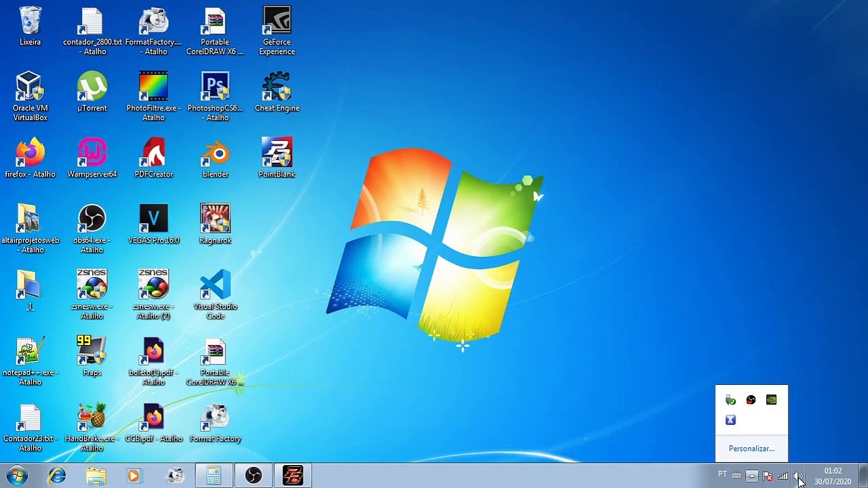Viewport: 868px width, 488px height.
Task: Click the Show Desktop button
Action: (863, 476)
